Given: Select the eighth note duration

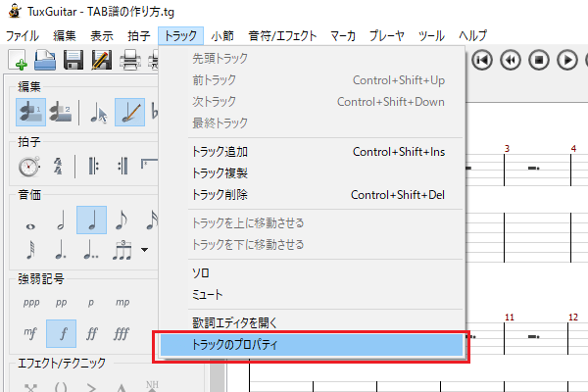Looking at the screenshot, I should coord(122,220).
